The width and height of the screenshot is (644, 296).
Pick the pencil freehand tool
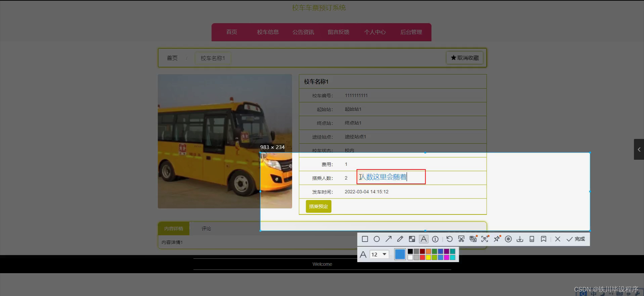point(400,239)
